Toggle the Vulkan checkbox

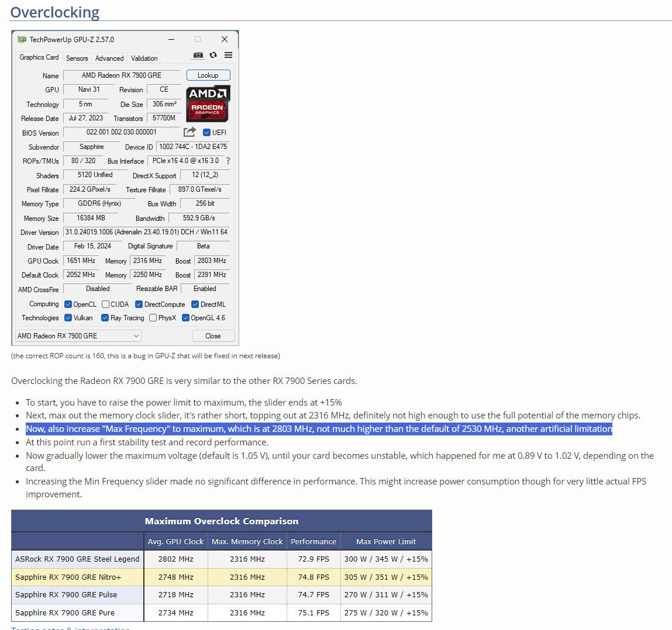click(68, 318)
